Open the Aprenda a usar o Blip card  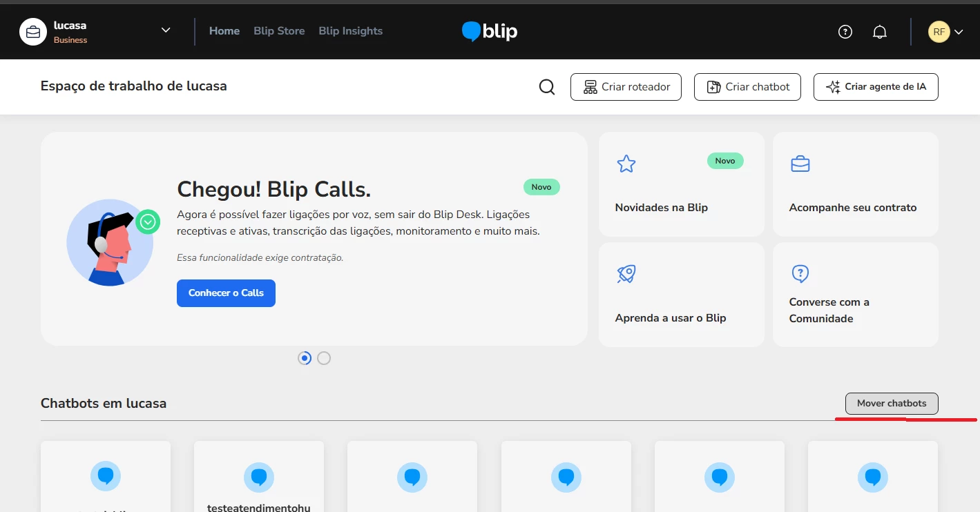(x=682, y=295)
